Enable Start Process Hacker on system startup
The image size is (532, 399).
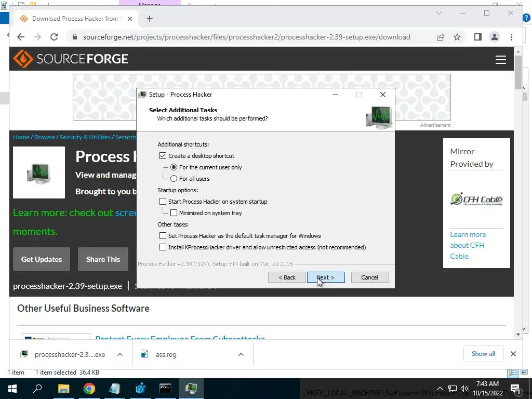pyautogui.click(x=163, y=202)
